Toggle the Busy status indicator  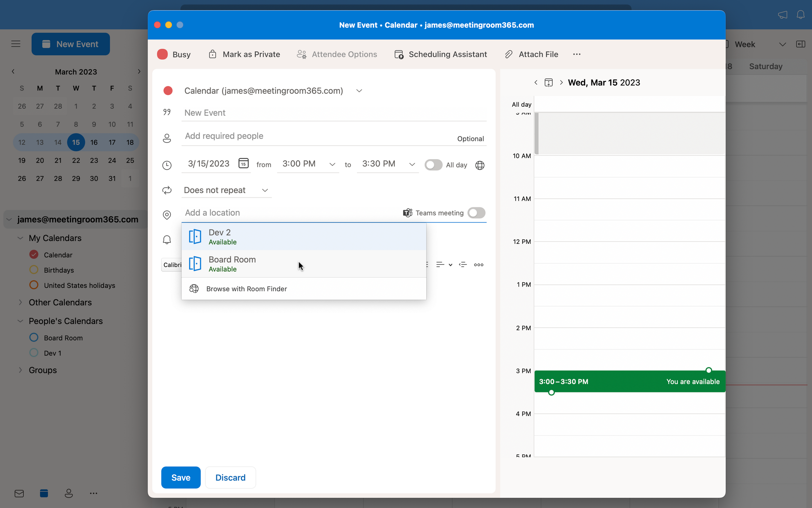point(174,54)
